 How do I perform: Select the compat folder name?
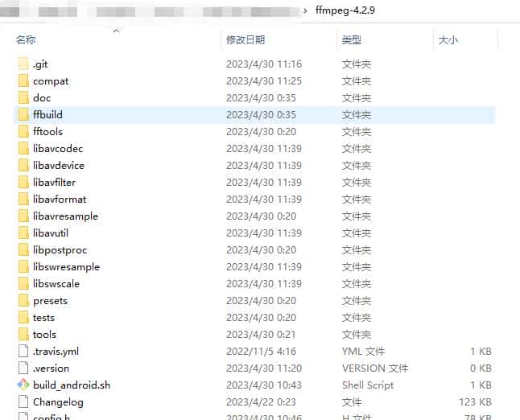click(x=51, y=81)
